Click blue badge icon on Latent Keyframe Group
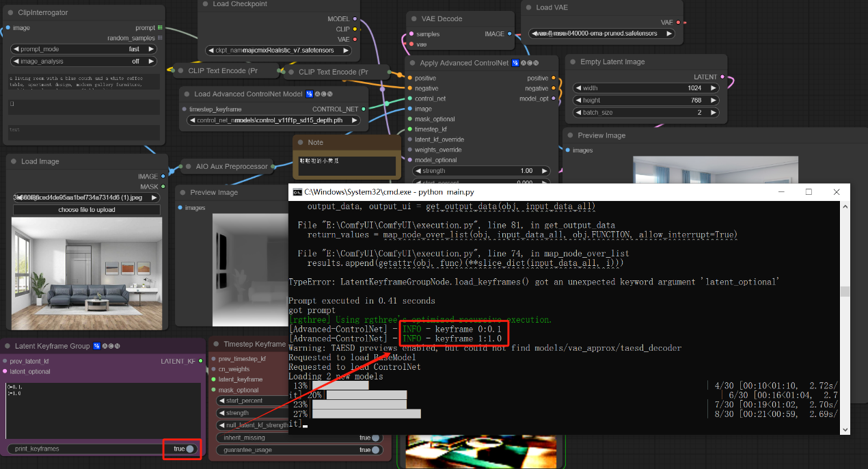 pos(97,346)
